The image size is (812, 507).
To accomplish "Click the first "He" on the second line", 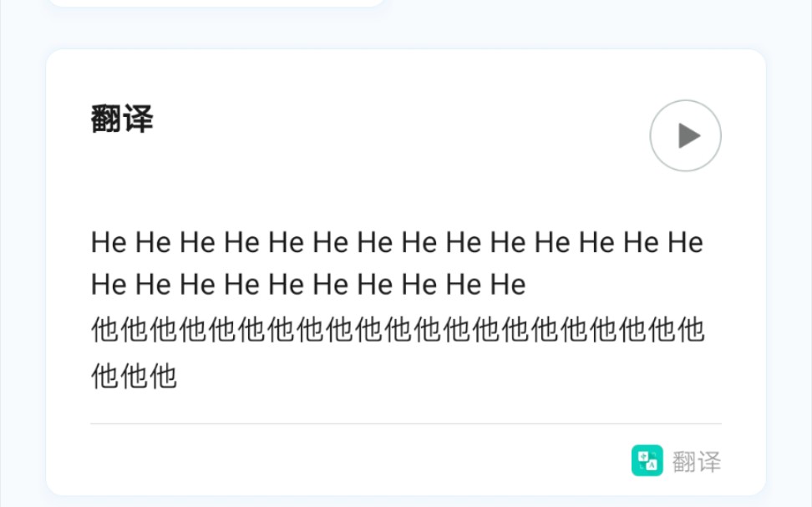I will click(109, 285).
